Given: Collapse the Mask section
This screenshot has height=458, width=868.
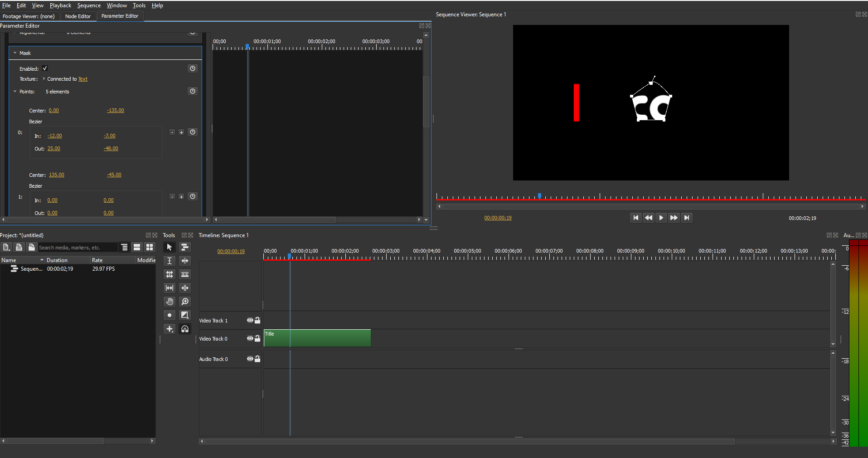Looking at the screenshot, I should [15, 53].
